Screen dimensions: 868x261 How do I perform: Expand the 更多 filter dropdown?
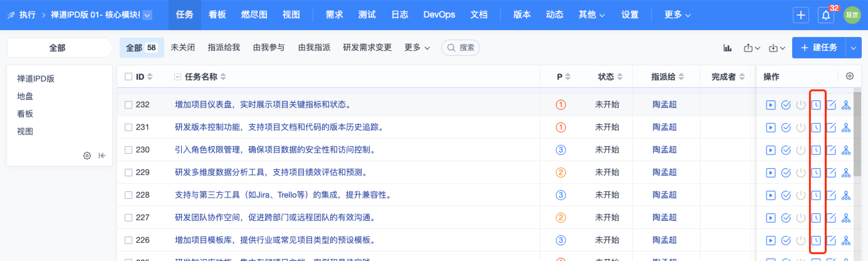417,48
